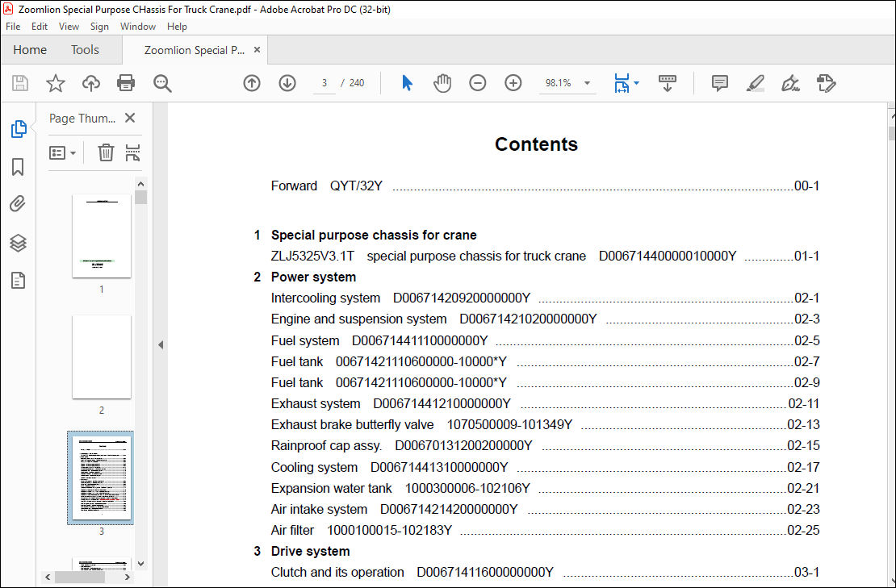Image resolution: width=896 pixels, height=588 pixels.
Task: Add file to starred favorites
Action: click(56, 83)
